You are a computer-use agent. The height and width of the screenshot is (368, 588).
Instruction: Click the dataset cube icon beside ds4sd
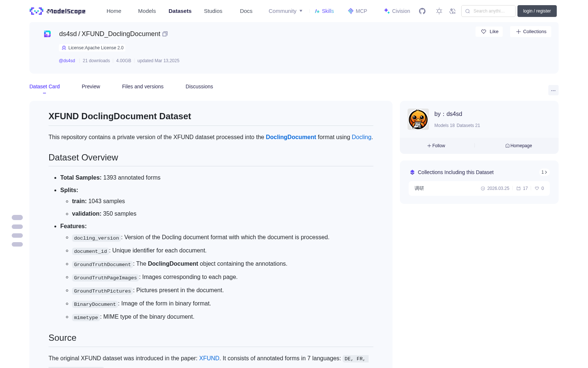pyautogui.click(x=47, y=34)
